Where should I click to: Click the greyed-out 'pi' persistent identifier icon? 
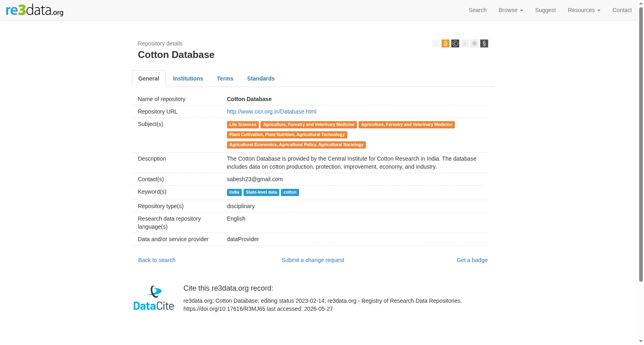click(x=464, y=43)
